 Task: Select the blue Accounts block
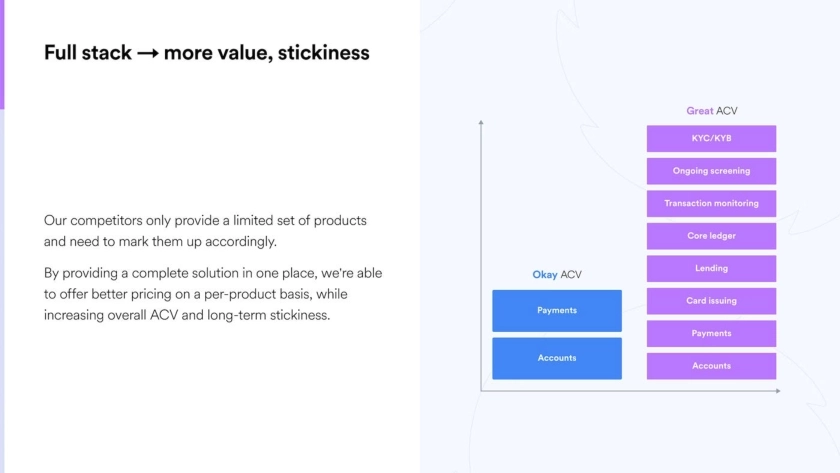click(556, 358)
